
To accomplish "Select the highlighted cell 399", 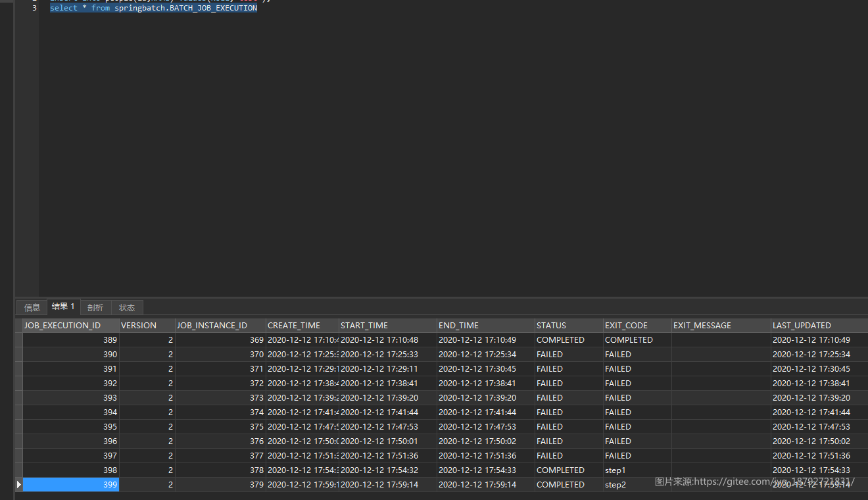I will (70, 485).
